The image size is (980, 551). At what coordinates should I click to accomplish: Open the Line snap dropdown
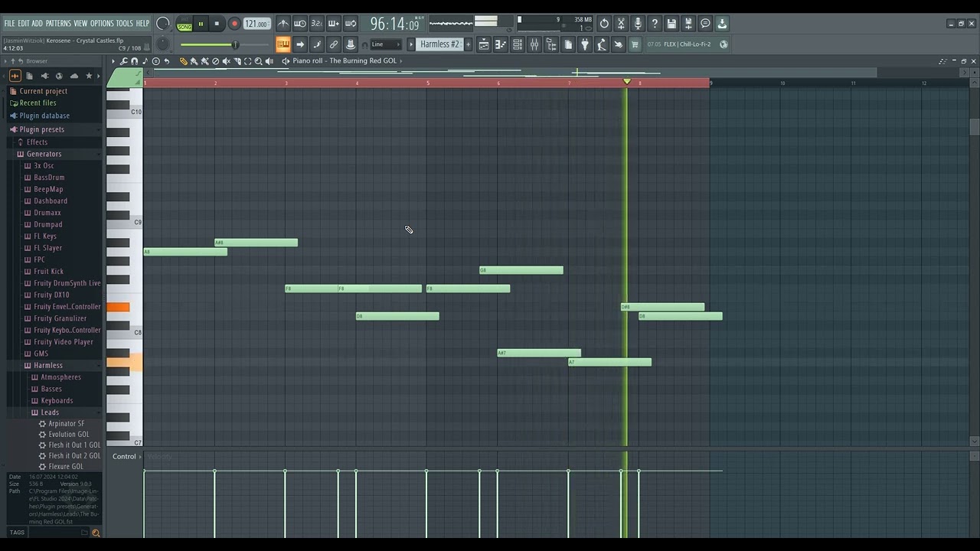[x=385, y=44]
